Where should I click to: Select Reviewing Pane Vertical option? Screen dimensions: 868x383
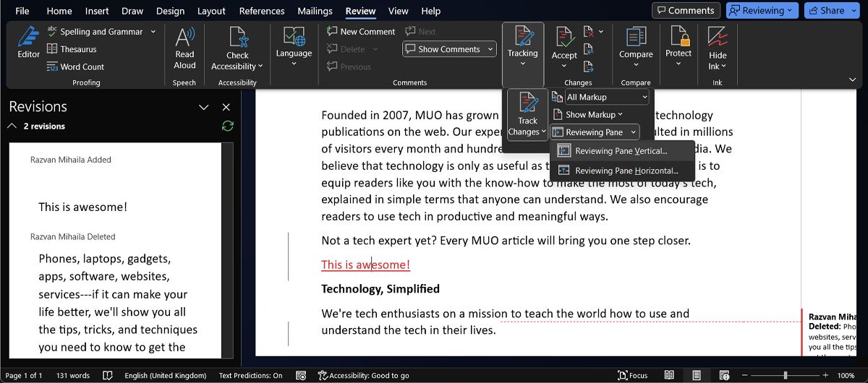[621, 151]
